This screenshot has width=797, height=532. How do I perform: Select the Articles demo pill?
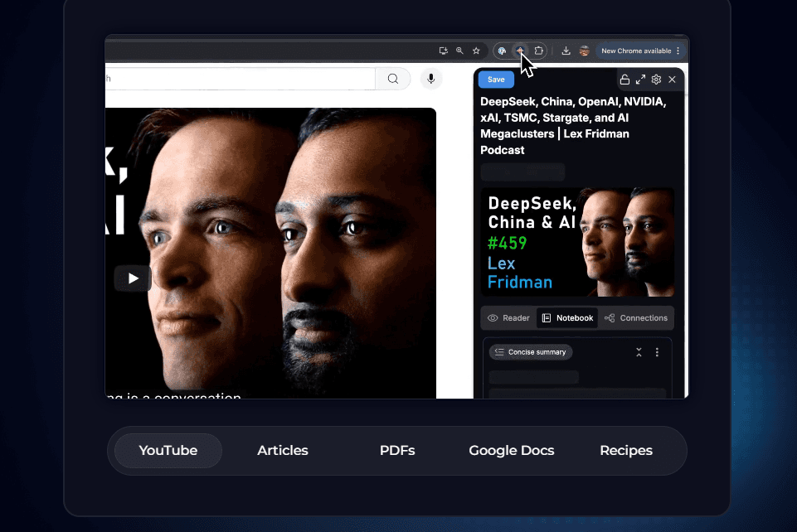282,451
